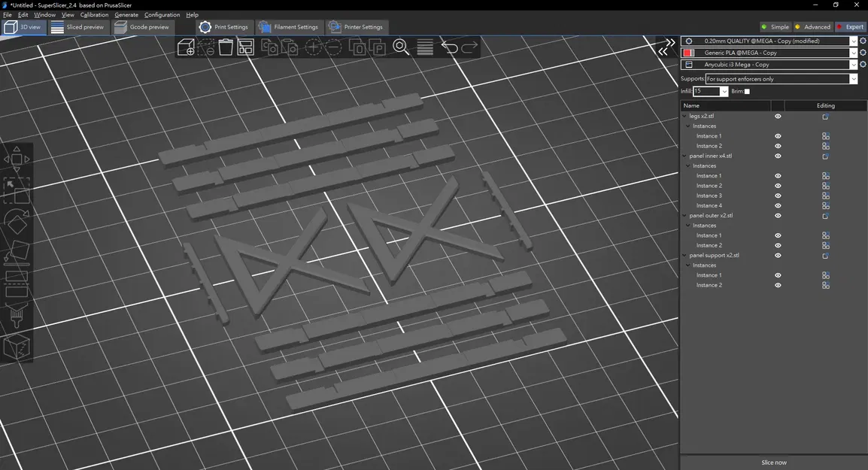Click the Arrange objects icon
Image resolution: width=868 pixels, height=470 pixels.
(x=245, y=47)
